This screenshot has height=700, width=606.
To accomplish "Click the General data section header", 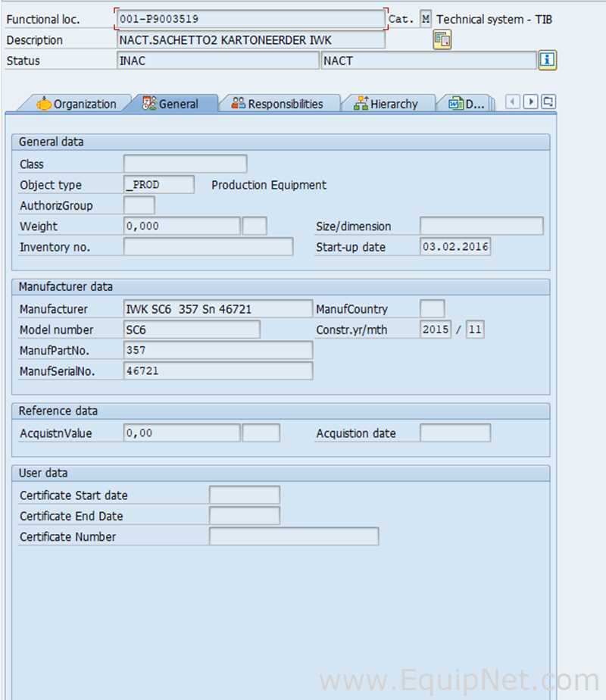I will 281,142.
